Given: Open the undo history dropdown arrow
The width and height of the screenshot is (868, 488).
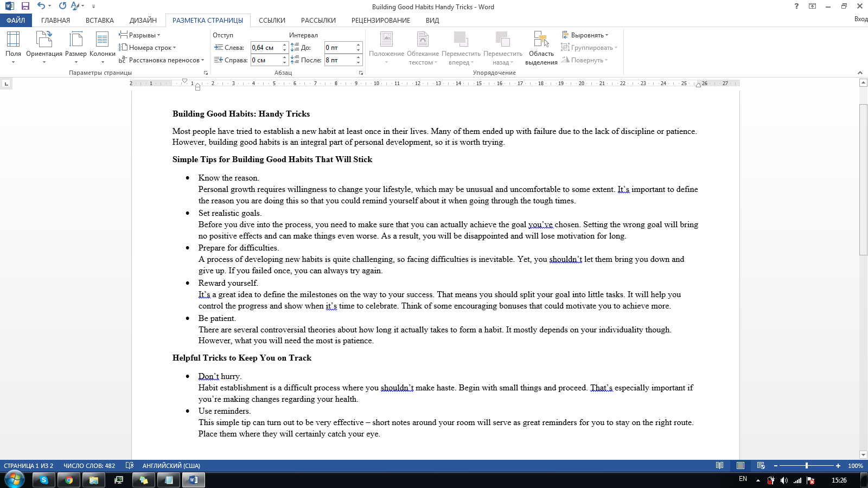Looking at the screenshot, I should coord(49,6).
